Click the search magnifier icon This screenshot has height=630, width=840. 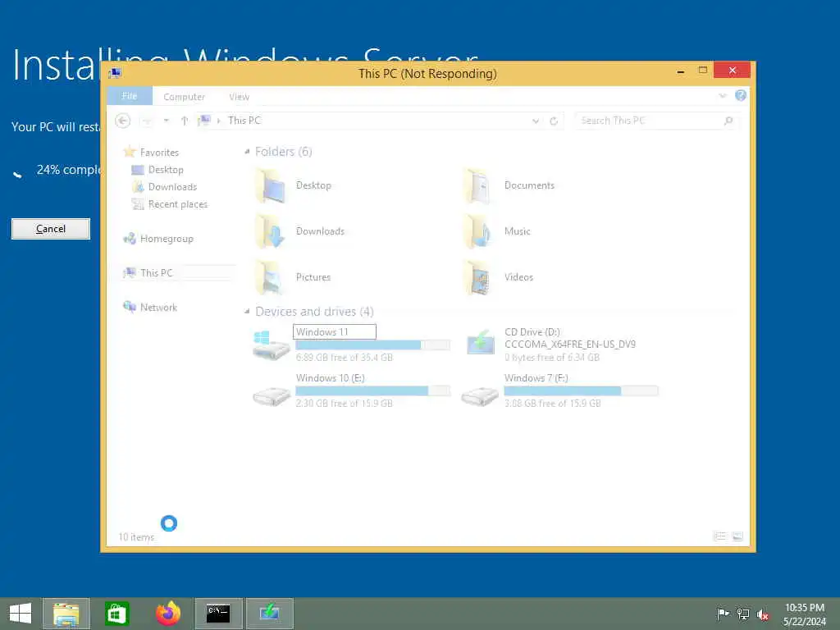click(x=728, y=121)
